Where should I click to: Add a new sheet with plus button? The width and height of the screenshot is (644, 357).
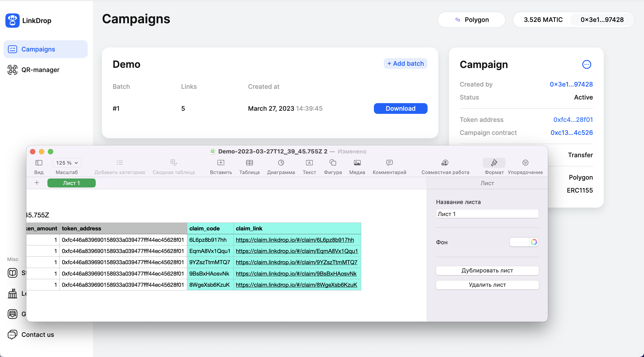(x=37, y=183)
